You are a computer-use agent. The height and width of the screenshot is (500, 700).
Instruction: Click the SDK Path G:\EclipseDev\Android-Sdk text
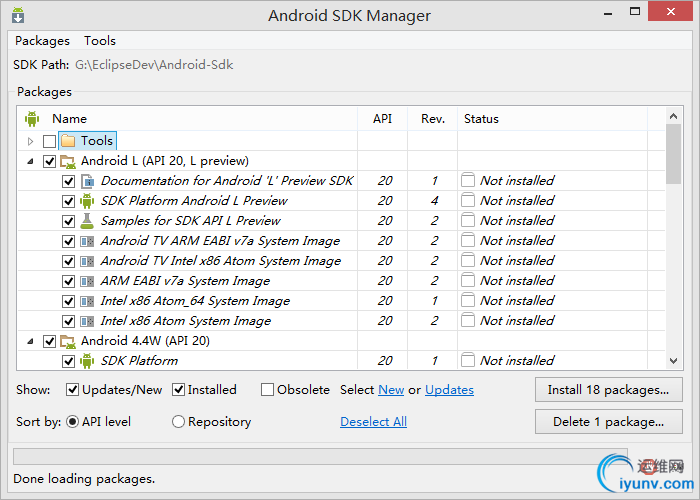[154, 65]
